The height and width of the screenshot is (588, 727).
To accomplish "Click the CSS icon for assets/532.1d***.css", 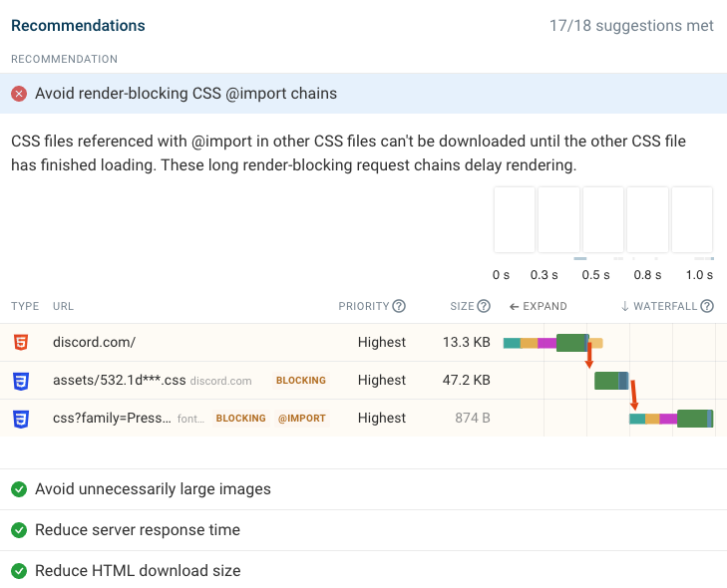I will click(21, 381).
